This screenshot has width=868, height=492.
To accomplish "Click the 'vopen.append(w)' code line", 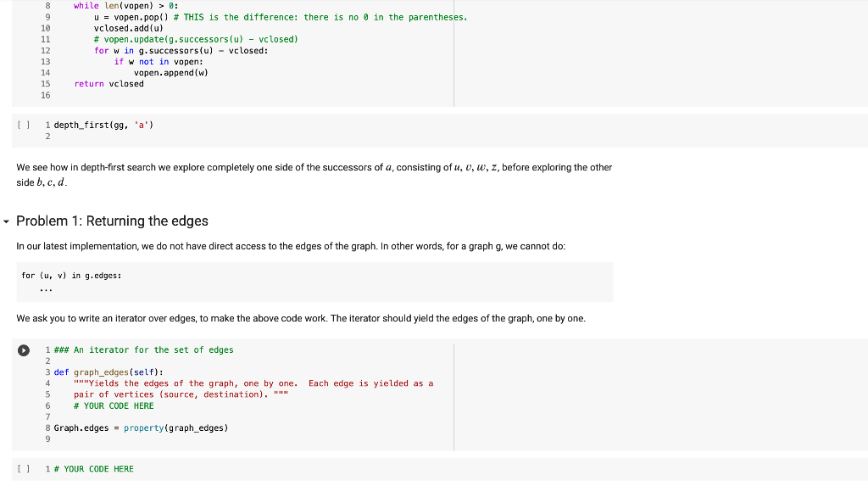I will pos(171,73).
